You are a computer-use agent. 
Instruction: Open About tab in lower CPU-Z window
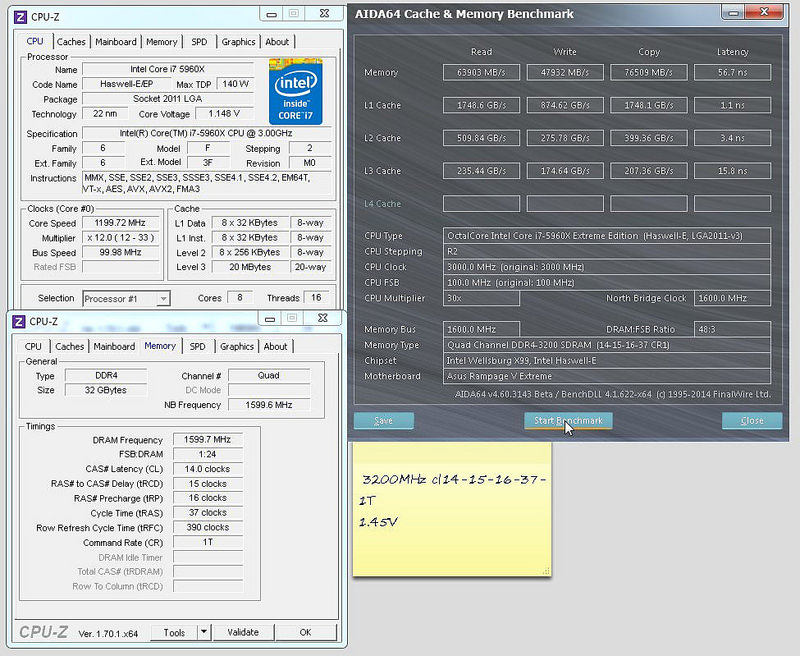276,346
